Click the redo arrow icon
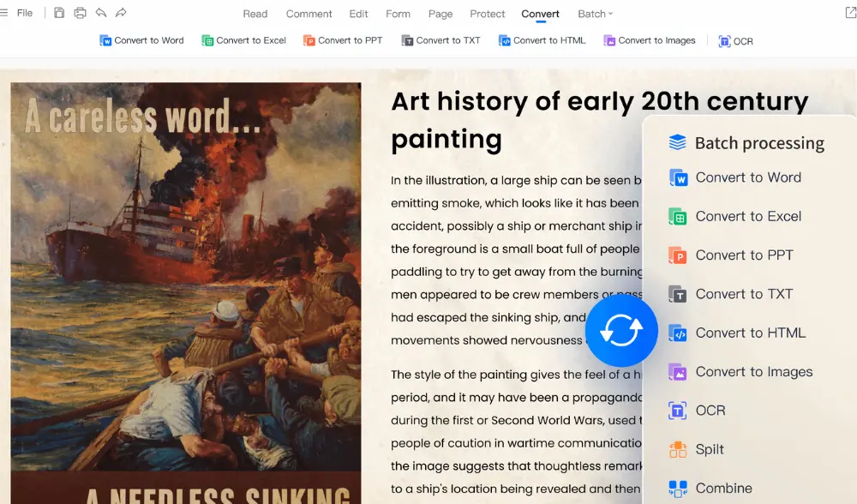The height and width of the screenshot is (504, 857). 121,13
